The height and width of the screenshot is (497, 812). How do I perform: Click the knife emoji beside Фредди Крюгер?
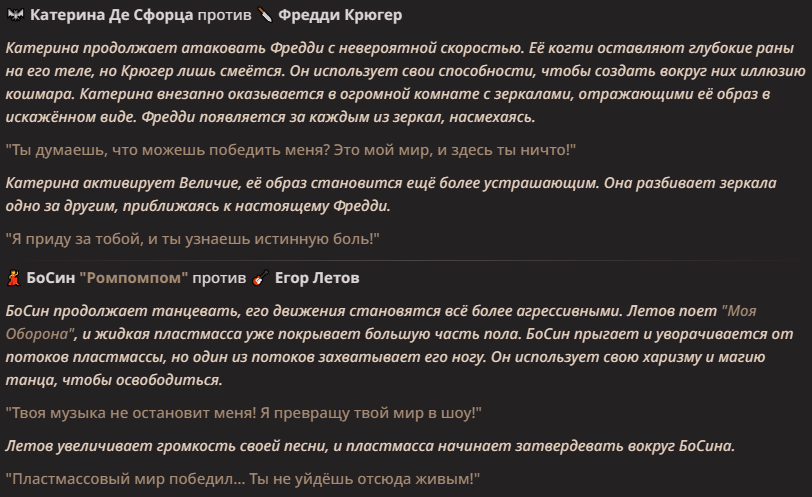point(265,15)
